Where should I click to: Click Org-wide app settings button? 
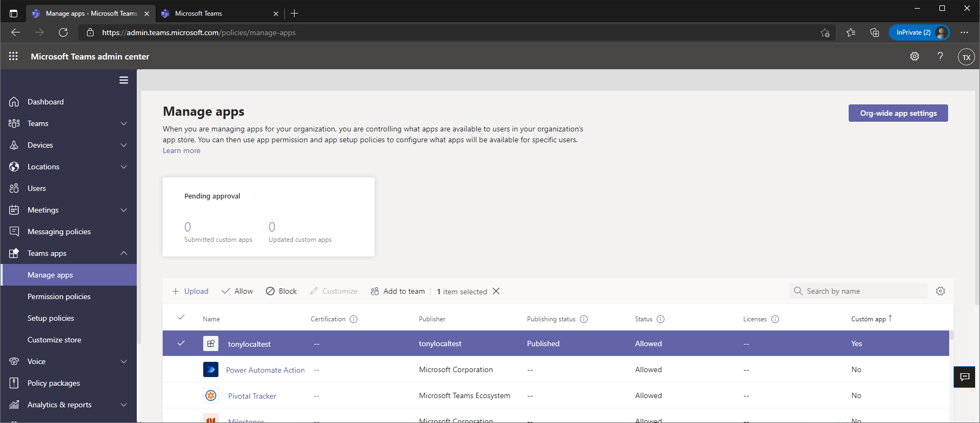(898, 113)
